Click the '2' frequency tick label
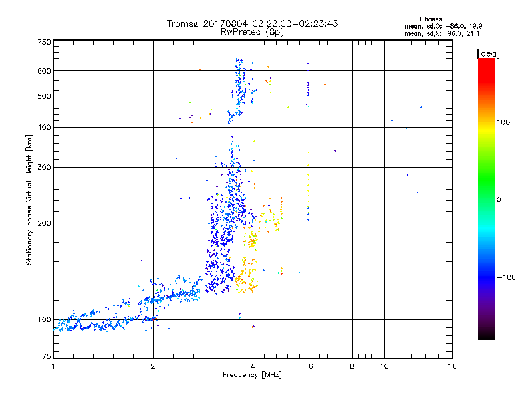This screenshot has height=399, width=532. click(153, 366)
